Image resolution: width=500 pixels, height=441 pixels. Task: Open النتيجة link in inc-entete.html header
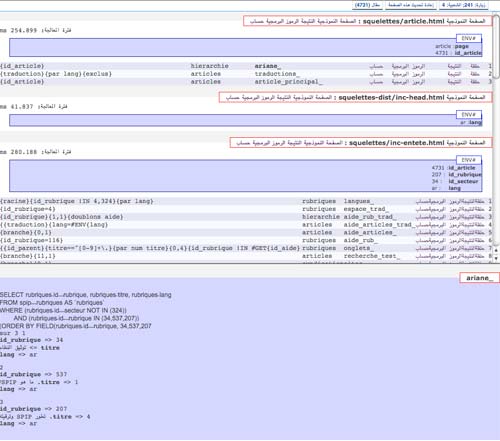[x=295, y=143]
